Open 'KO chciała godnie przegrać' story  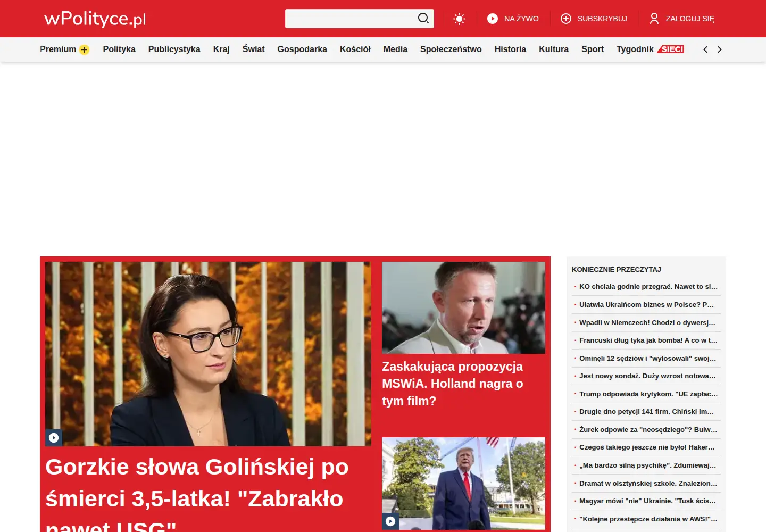pos(648,287)
